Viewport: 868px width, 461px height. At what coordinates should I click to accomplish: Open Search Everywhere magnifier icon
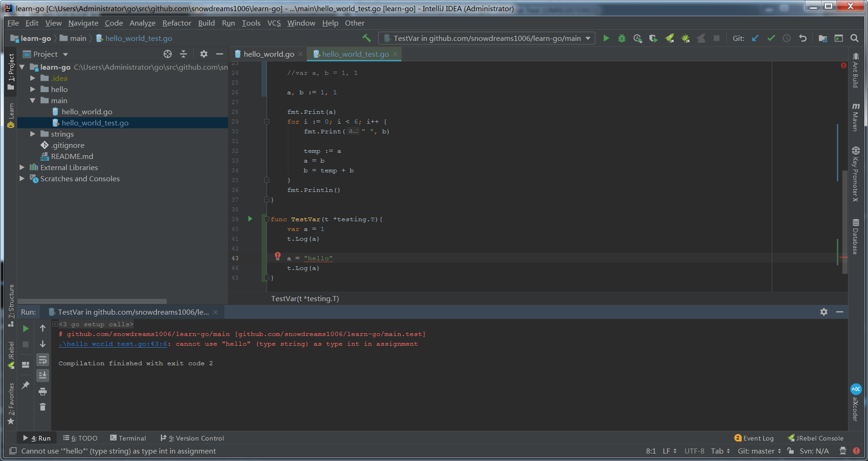(854, 38)
